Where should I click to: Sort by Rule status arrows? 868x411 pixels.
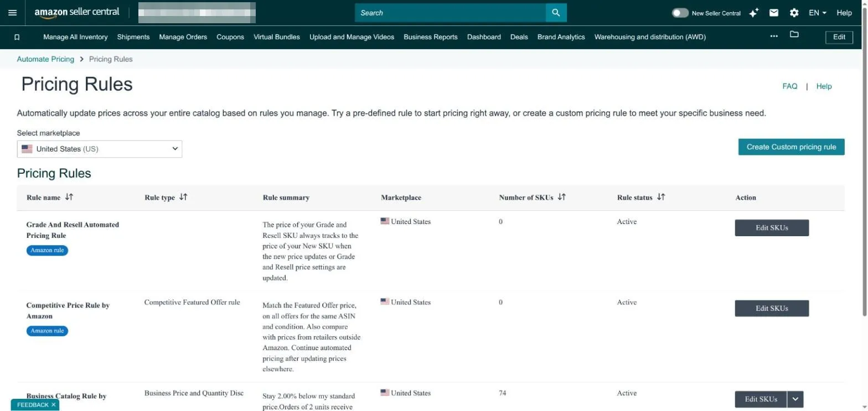661,197
